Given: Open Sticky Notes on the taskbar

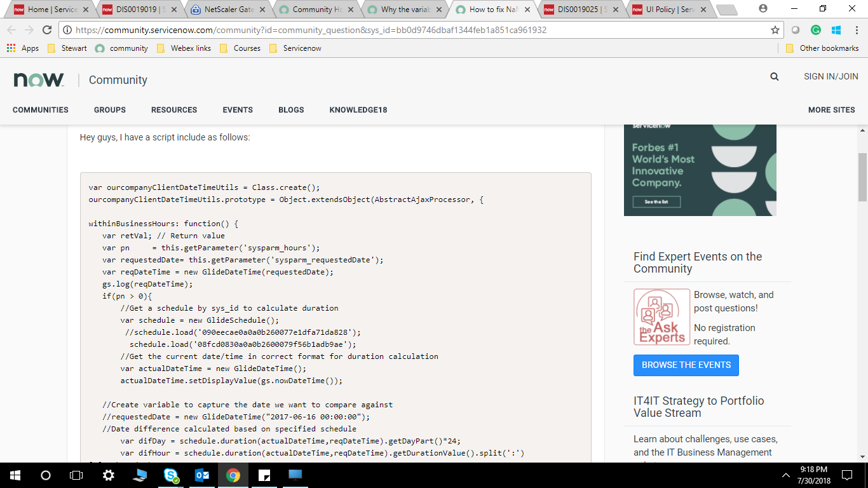Looking at the screenshot, I should tap(264, 475).
